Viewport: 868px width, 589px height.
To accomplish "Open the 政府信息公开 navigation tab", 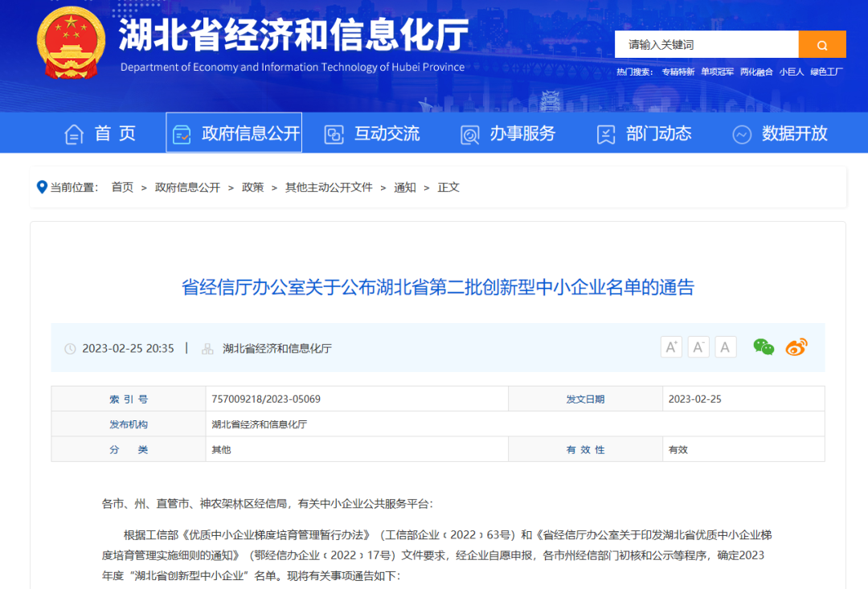I will 234,133.
